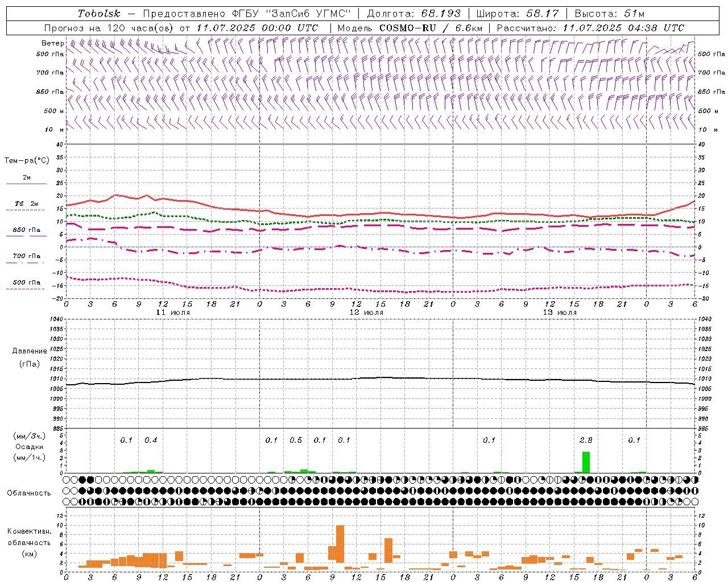This screenshot has height=582, width=728.
Task: Click the 'Давление' pressure panel label
Action: [x=30, y=351]
